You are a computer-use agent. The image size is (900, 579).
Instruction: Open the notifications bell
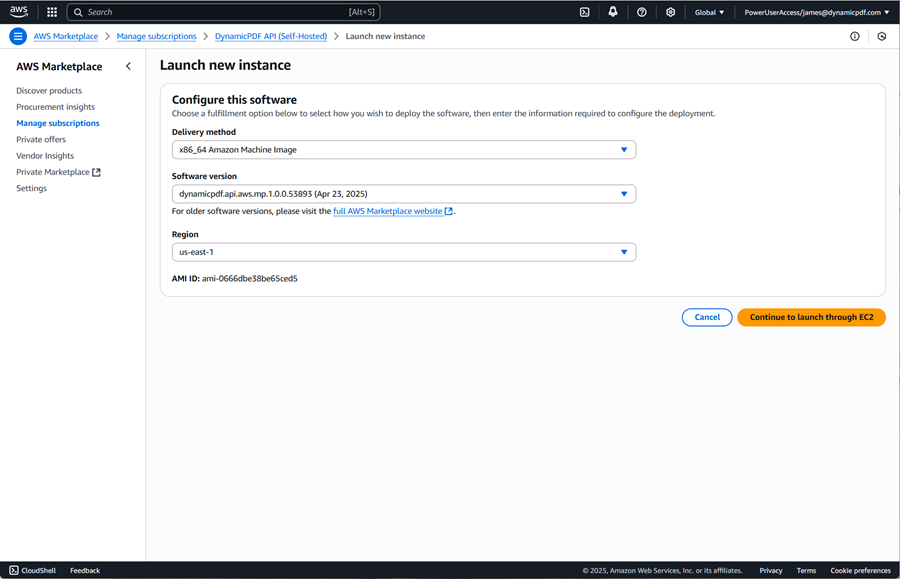pyautogui.click(x=613, y=12)
